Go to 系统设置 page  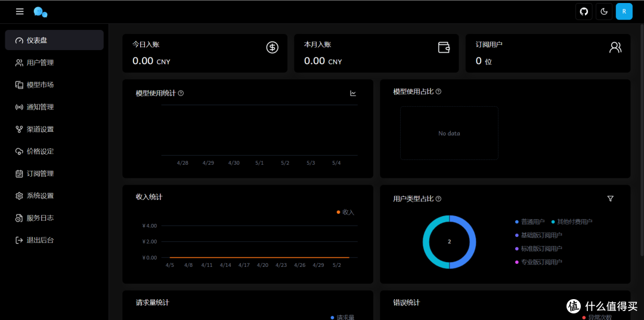(54, 196)
